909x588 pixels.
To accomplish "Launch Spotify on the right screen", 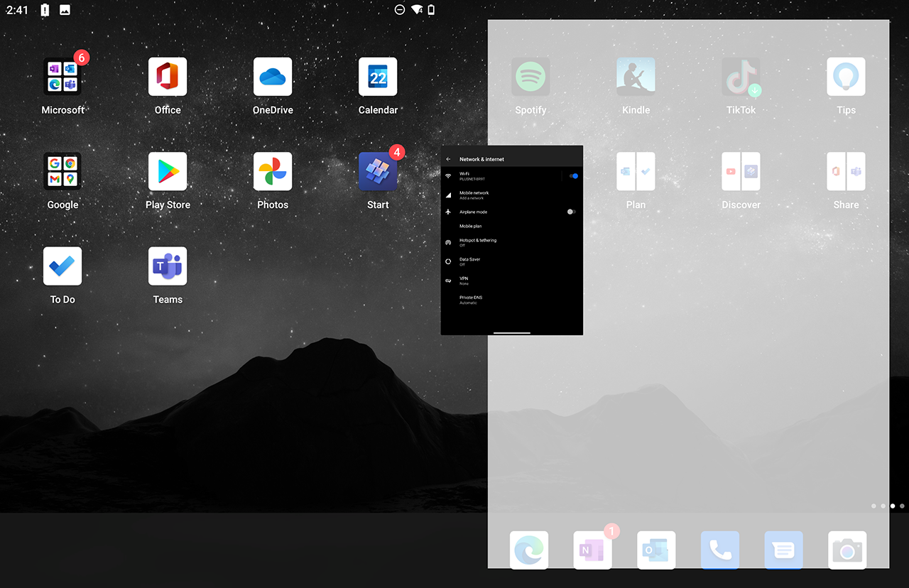I will point(530,77).
